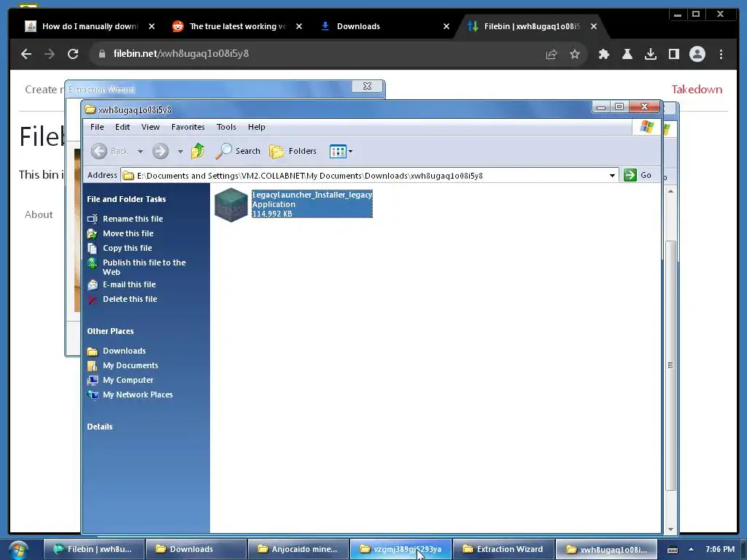
Task: Click the Takedown link on Filebin
Action: pyautogui.click(x=697, y=90)
